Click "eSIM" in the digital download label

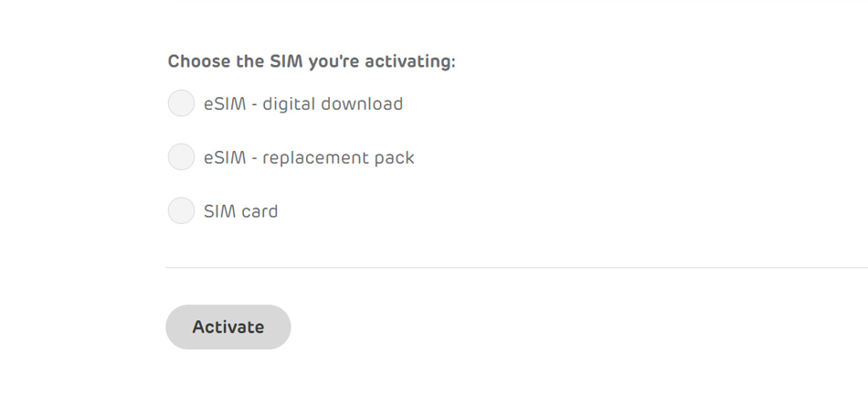(x=225, y=103)
